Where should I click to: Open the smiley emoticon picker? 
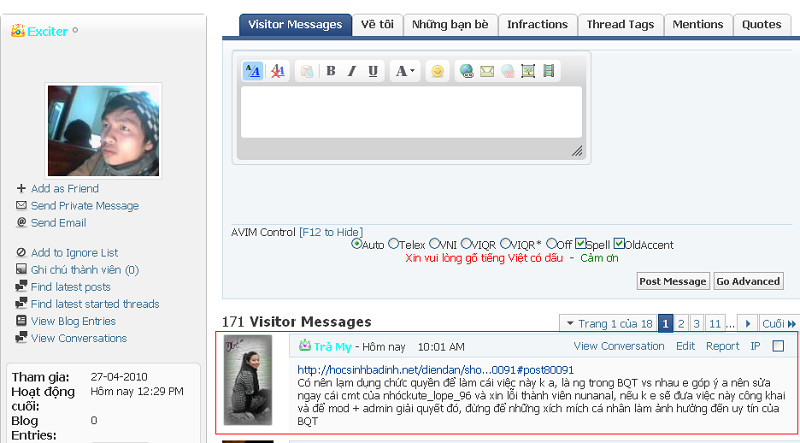pos(437,71)
